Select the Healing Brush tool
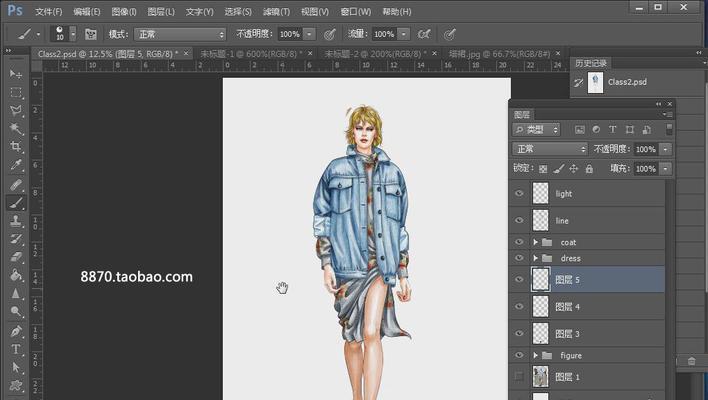Viewport: 708px width, 400px height. point(16,184)
